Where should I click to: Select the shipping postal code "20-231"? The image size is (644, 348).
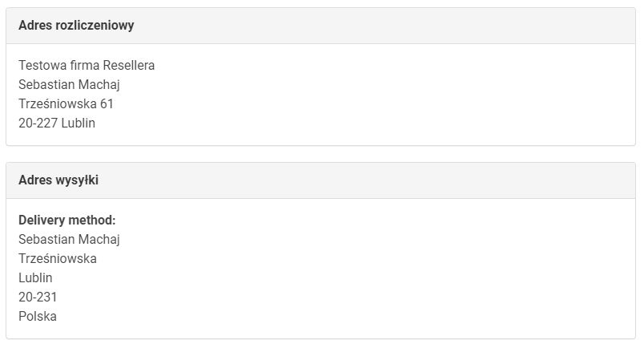(x=38, y=297)
